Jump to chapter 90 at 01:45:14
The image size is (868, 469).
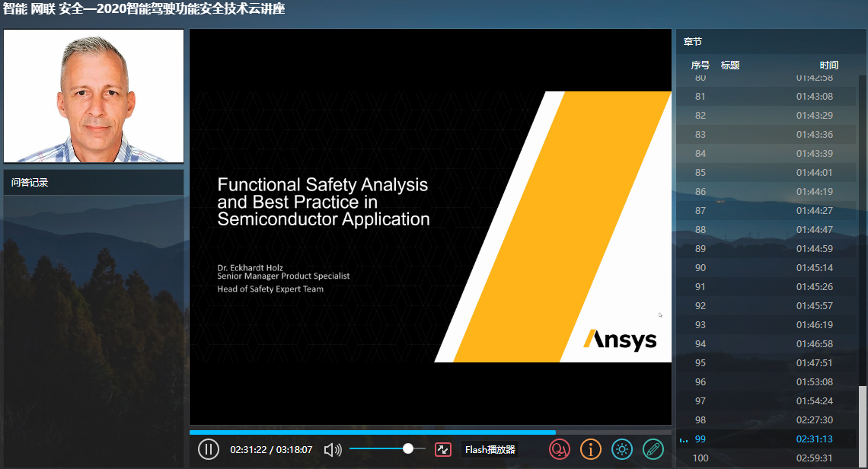(767, 267)
